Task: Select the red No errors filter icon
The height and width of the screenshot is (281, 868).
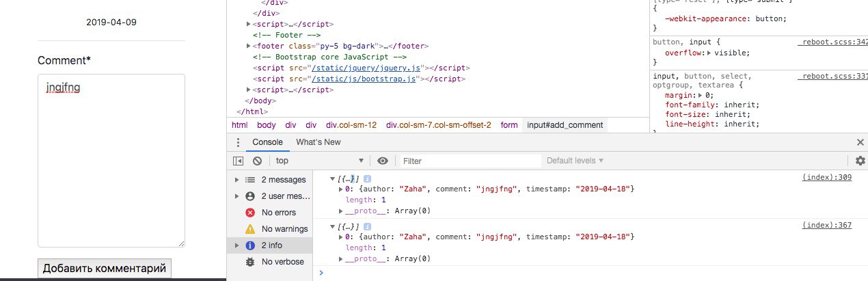Action: pos(250,213)
